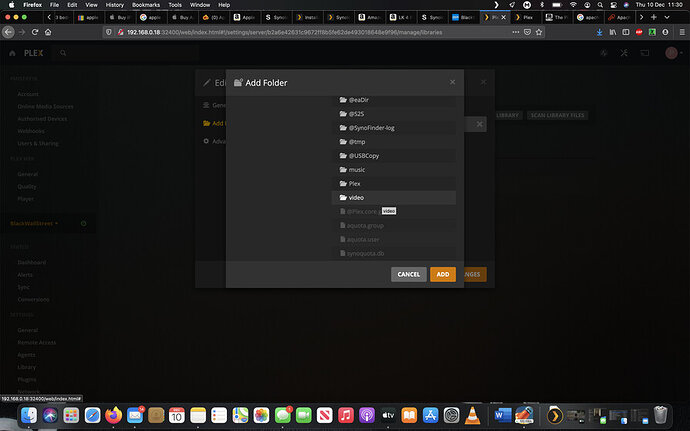Click the CANCEL button
This screenshot has height=431, width=690.
(x=408, y=274)
